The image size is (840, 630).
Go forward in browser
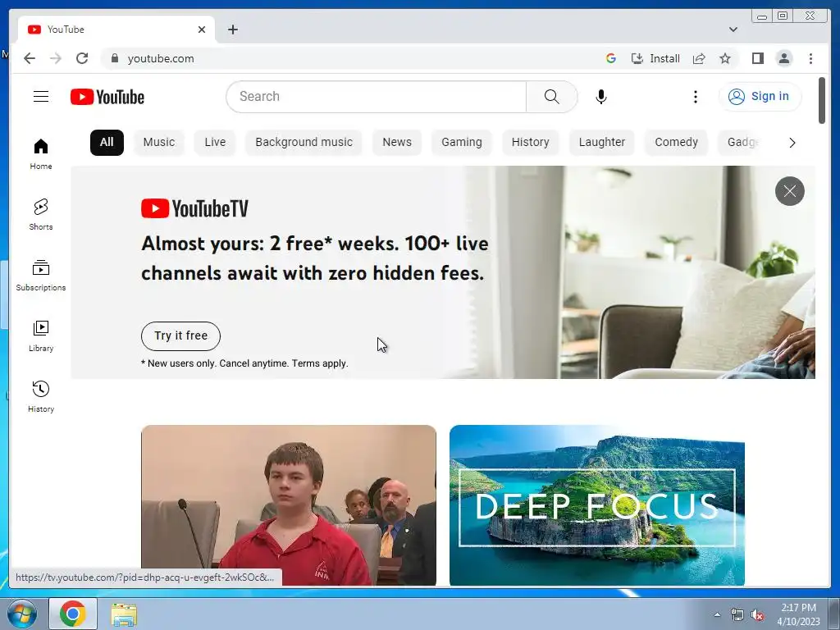[56, 58]
